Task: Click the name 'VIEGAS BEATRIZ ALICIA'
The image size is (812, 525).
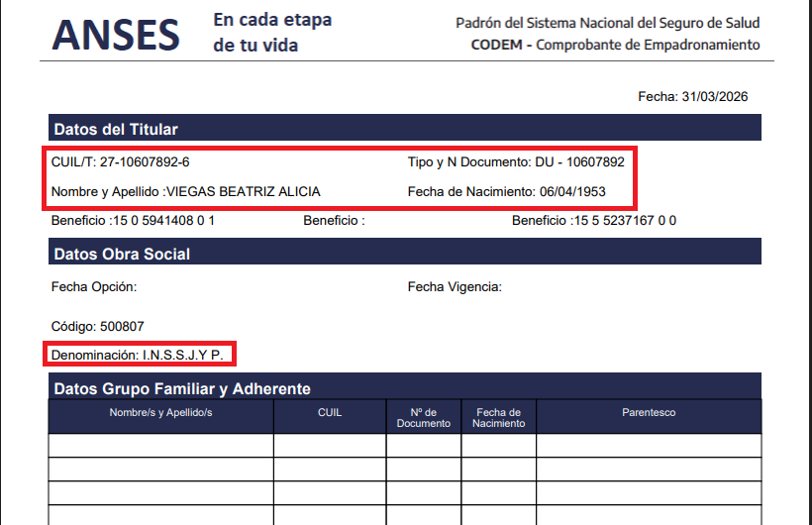Action: (244, 191)
